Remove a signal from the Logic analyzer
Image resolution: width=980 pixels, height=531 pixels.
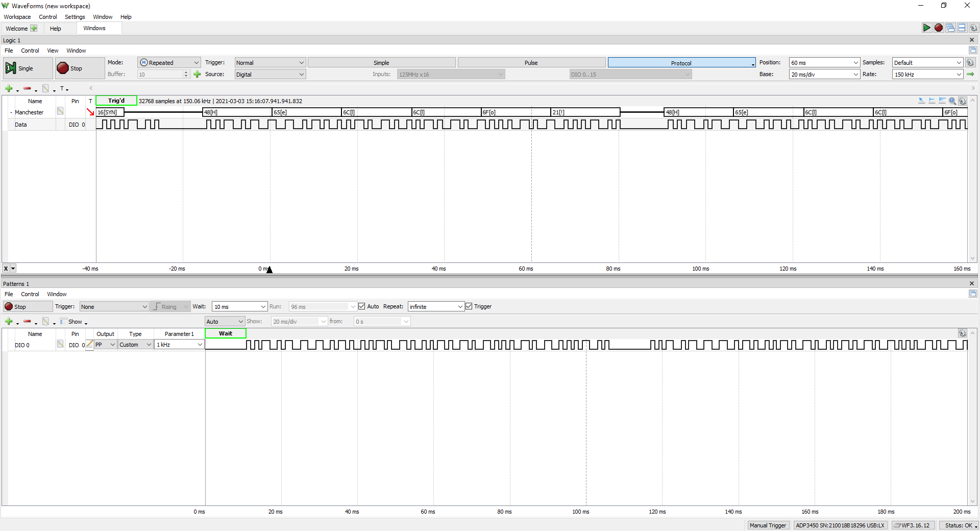[x=27, y=89]
